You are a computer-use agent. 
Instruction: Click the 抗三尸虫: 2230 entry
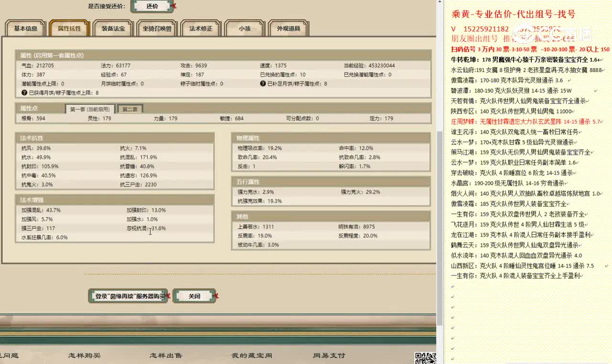coord(138,184)
